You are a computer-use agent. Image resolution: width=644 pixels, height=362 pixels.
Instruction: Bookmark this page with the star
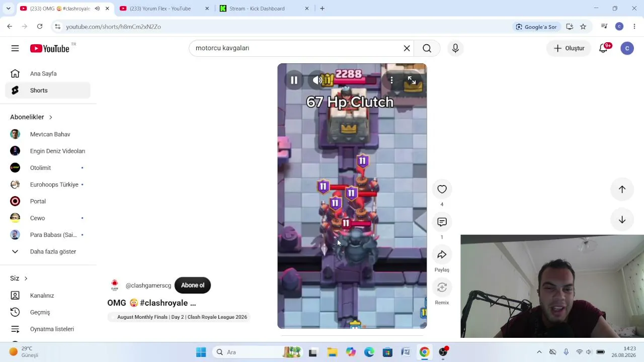[x=583, y=27]
